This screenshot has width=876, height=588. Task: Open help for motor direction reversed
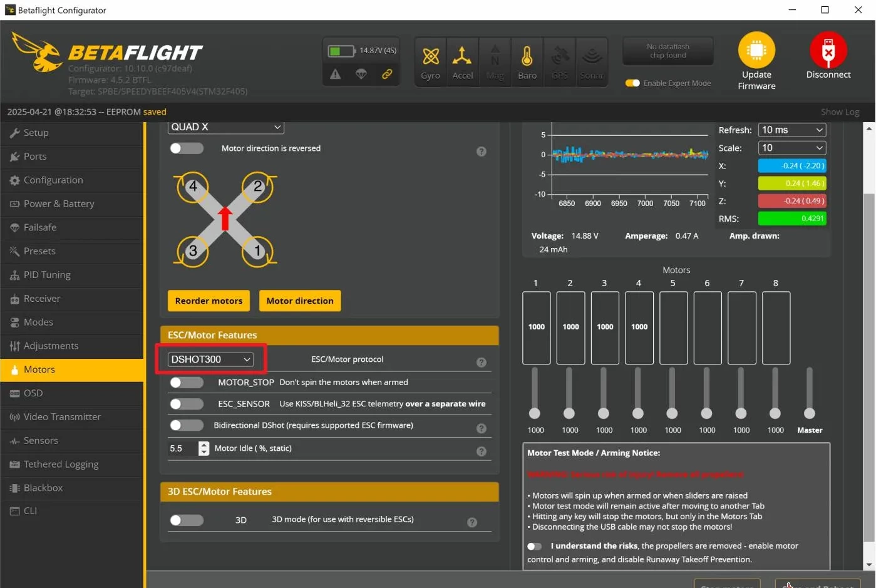(482, 152)
